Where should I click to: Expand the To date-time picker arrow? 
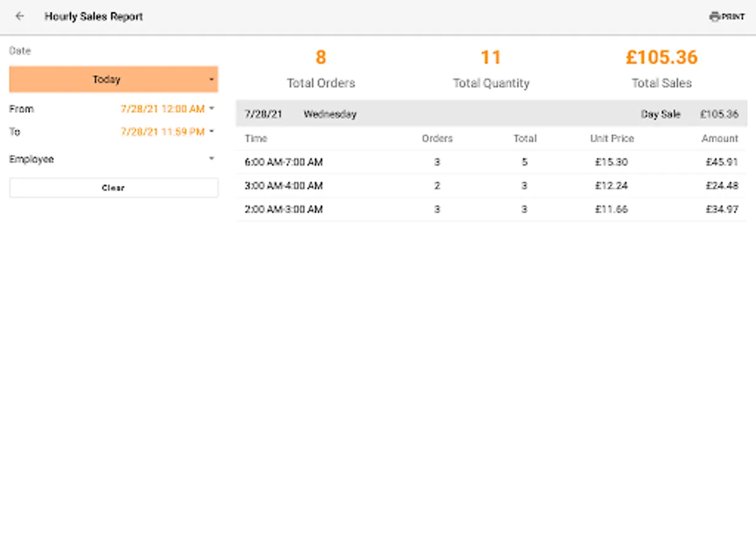click(212, 131)
